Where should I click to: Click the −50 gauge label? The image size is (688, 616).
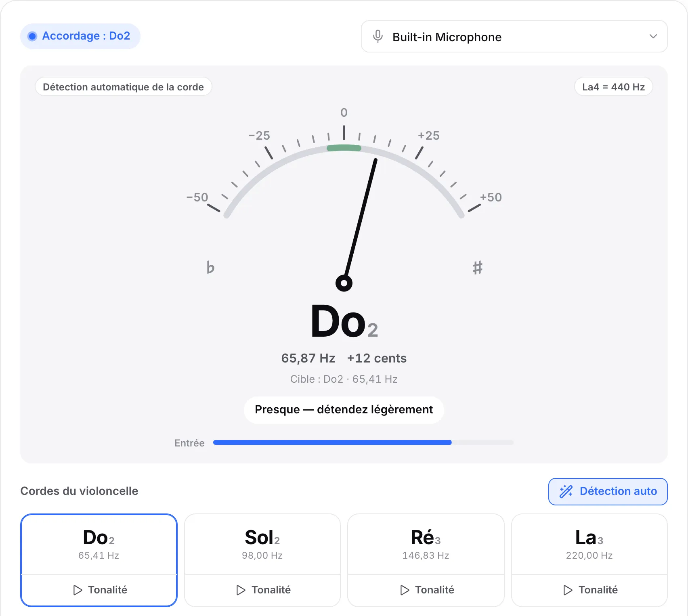[x=197, y=197]
